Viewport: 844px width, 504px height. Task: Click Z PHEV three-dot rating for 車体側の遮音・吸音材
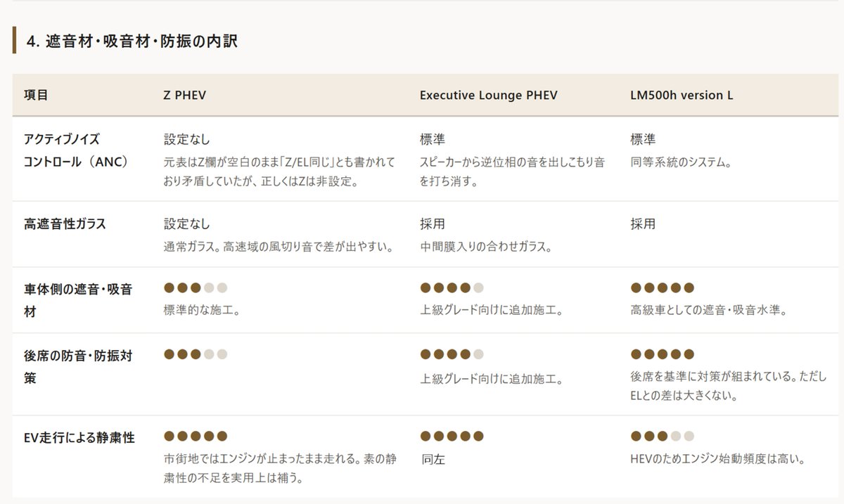[196, 287]
